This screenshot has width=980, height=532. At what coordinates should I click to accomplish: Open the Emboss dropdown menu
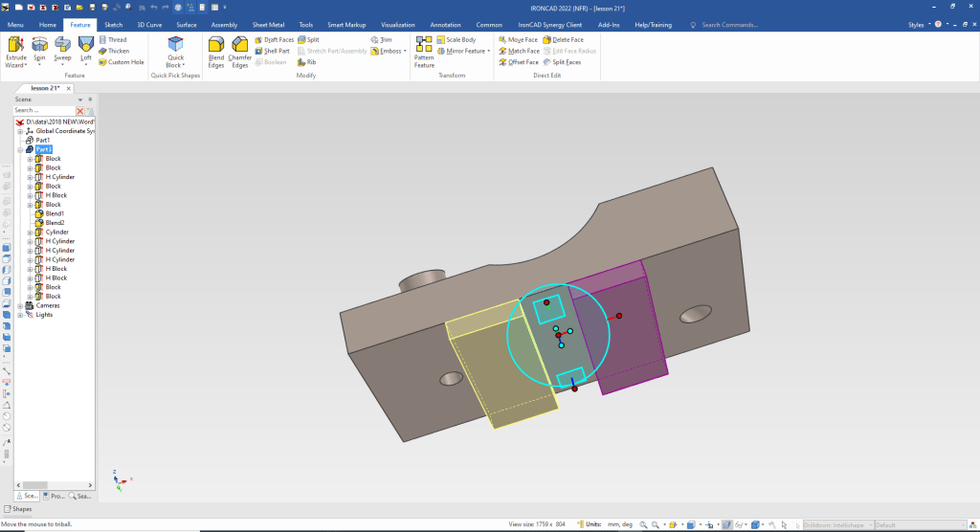click(406, 51)
